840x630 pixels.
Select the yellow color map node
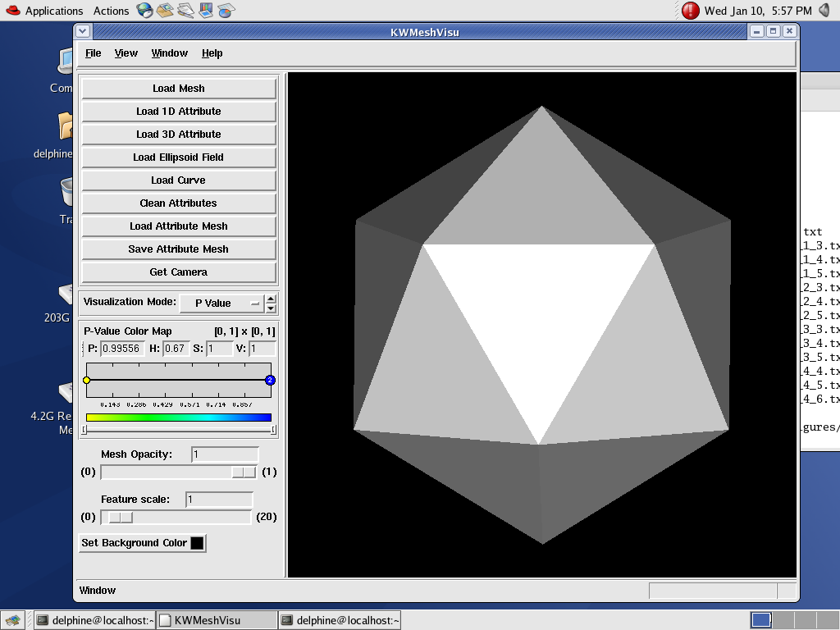coord(87,380)
